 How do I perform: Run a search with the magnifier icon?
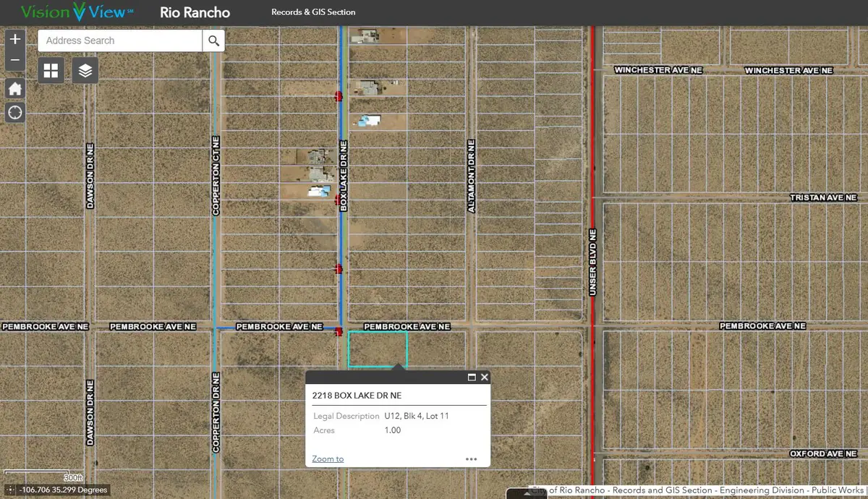(x=213, y=40)
